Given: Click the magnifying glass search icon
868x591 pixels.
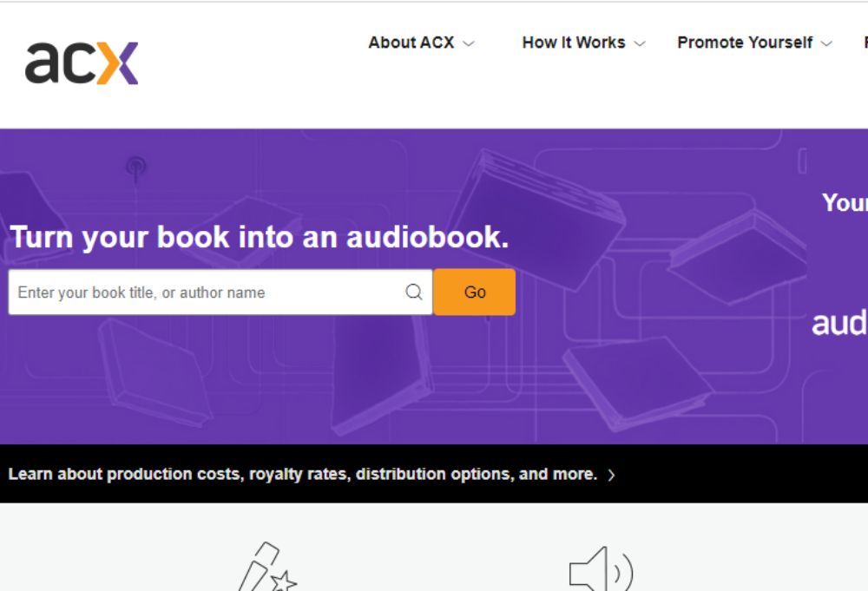Looking at the screenshot, I should click(x=414, y=292).
